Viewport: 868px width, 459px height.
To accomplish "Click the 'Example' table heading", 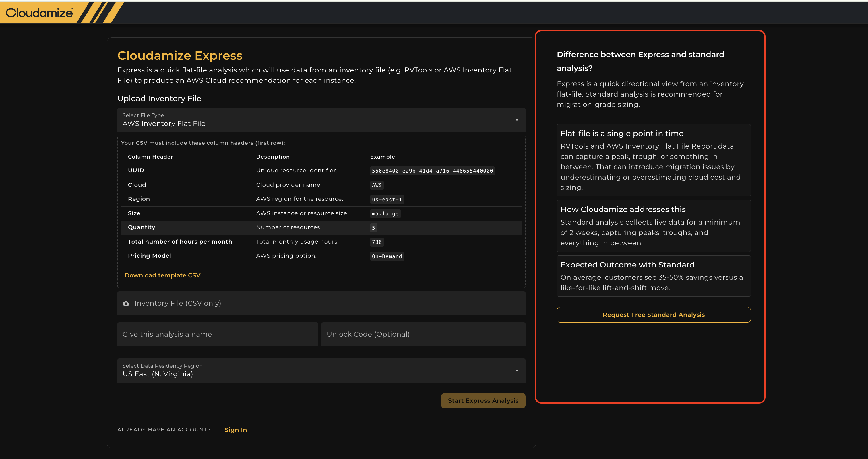I will click(x=382, y=157).
